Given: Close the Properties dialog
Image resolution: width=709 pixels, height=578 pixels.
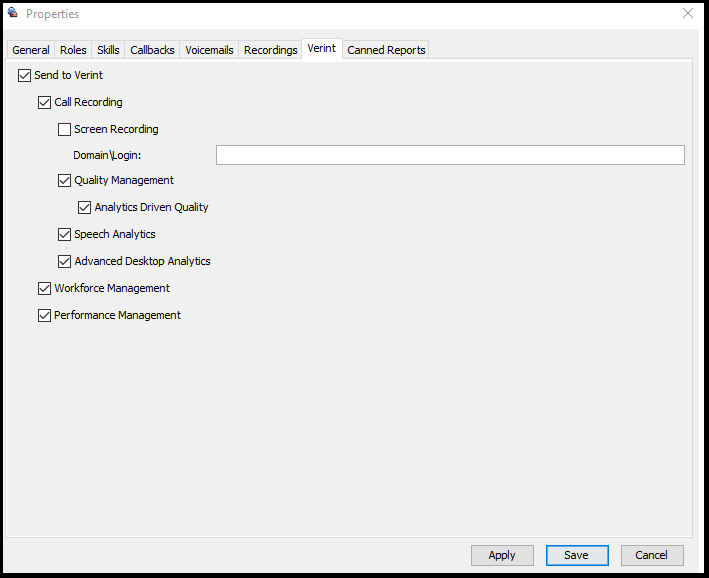Looking at the screenshot, I should [x=688, y=13].
